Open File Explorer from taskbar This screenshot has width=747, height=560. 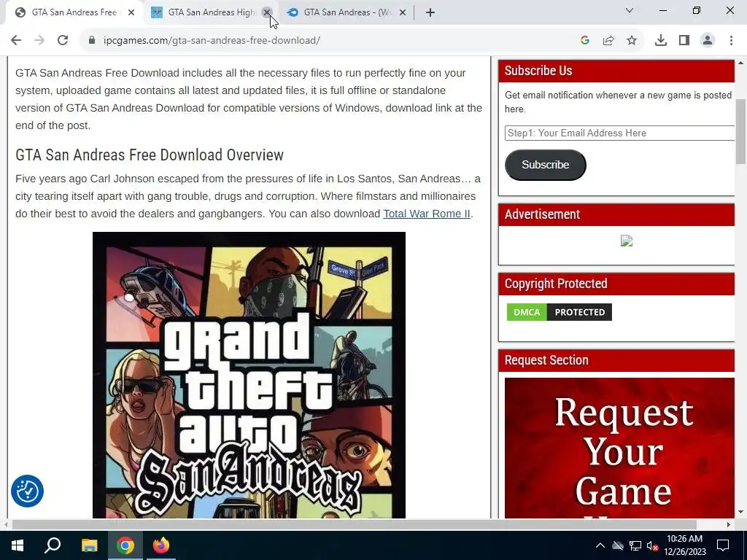[89, 545]
